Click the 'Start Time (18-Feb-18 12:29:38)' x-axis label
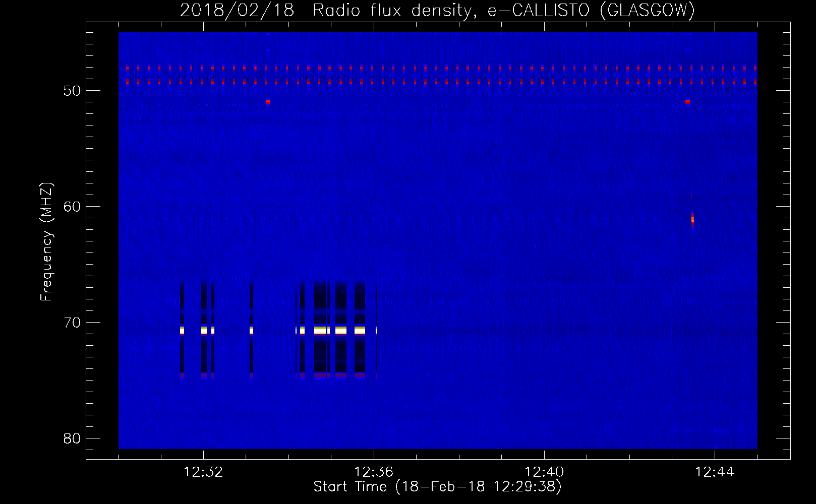Viewport: 816px width, 504px height. click(x=437, y=487)
